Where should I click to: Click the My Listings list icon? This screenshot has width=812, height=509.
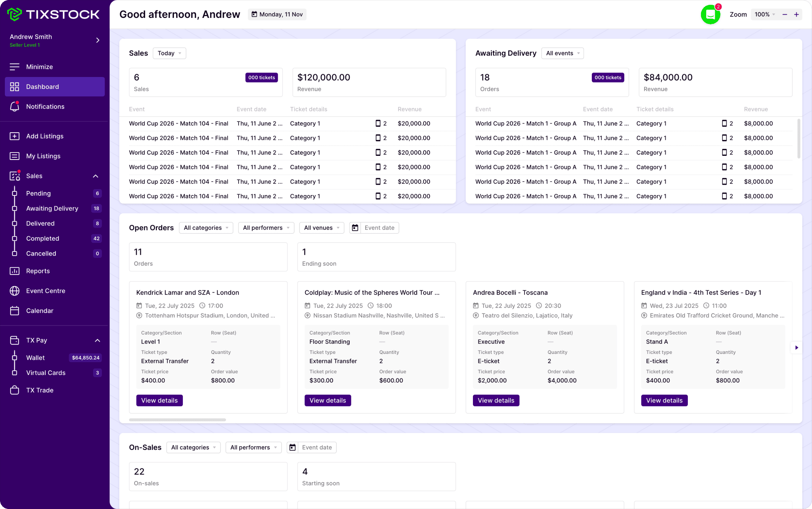point(15,156)
